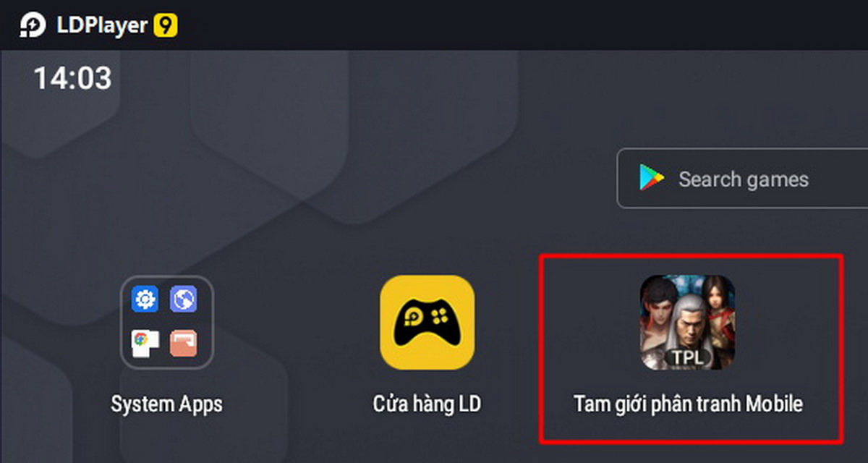Image resolution: width=868 pixels, height=463 pixels.
Task: Click the Tam giới phân tranh Mobile label
Action: click(x=688, y=404)
